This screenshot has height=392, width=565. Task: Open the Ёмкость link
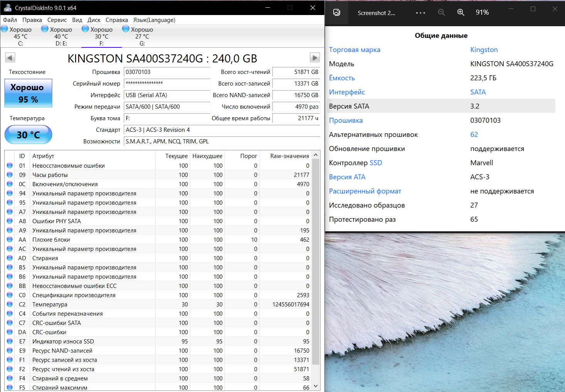coord(342,78)
